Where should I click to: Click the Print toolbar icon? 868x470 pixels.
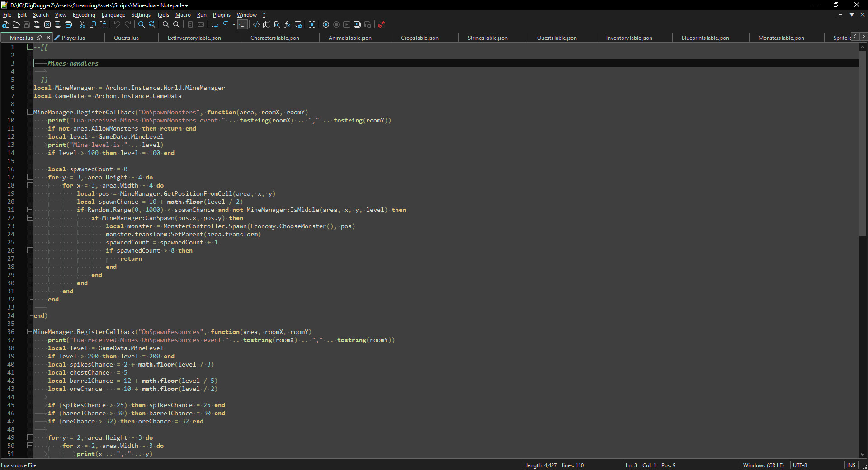pyautogui.click(x=68, y=24)
